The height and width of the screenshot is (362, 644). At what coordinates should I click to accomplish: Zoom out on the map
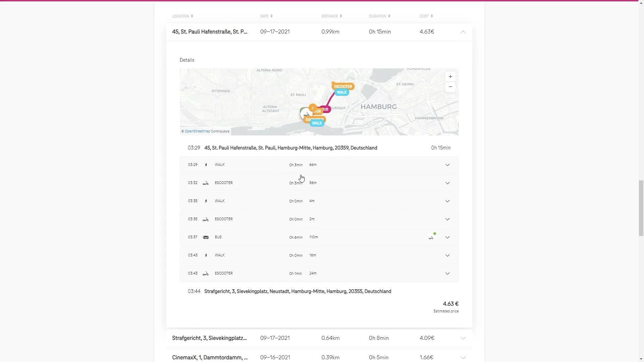pos(450,87)
